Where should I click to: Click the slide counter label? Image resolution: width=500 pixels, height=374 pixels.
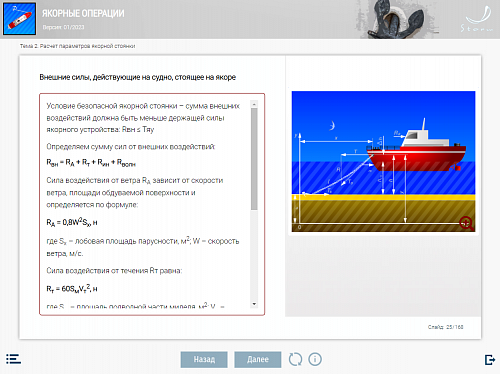pos(446,327)
